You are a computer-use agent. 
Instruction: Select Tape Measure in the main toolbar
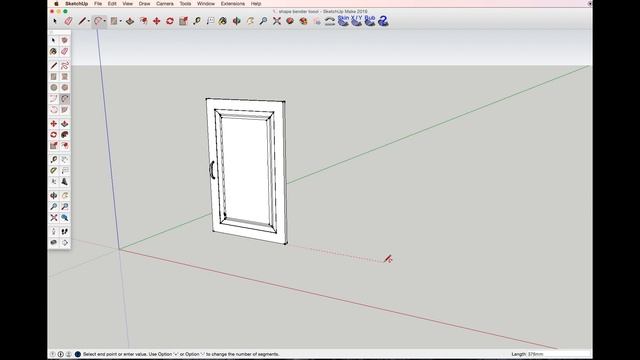197,21
